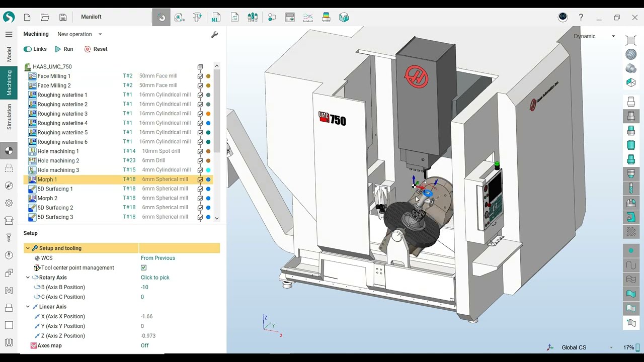Click the drill tool visibility icon on right toolbar
The width and height of the screenshot is (644, 362).
click(x=631, y=189)
